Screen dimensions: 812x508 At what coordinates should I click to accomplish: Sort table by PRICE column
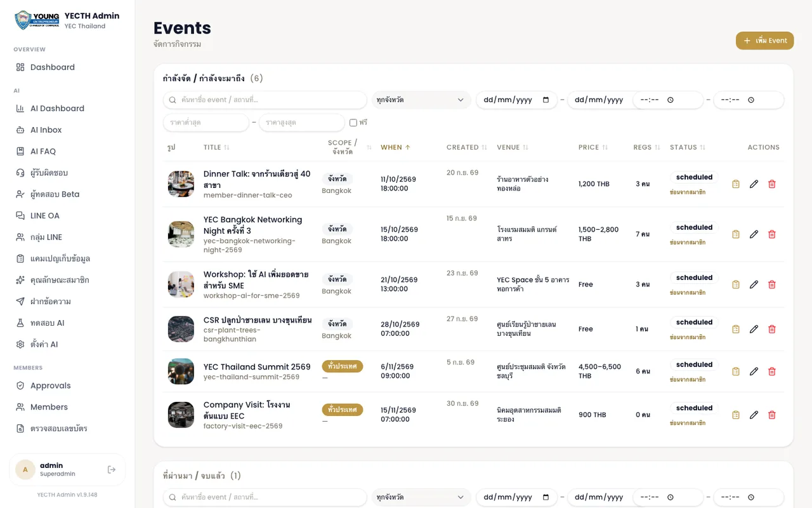[x=593, y=147]
